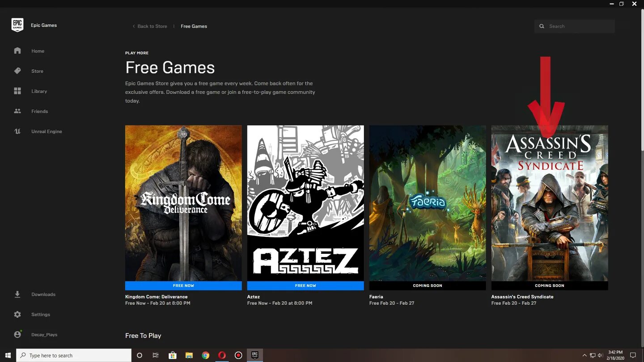
Task: Click FREE NOW banner under Kingdom Come
Action: (183, 286)
